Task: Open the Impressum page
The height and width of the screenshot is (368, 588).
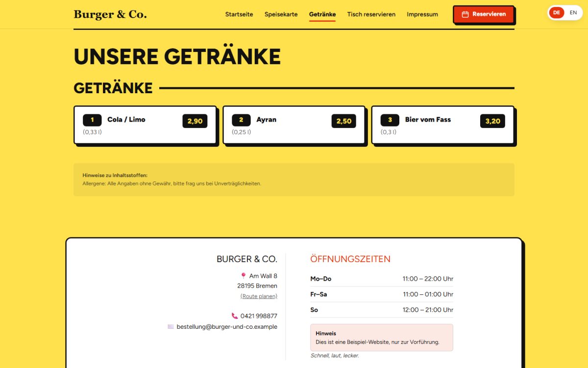Action: pyautogui.click(x=422, y=14)
